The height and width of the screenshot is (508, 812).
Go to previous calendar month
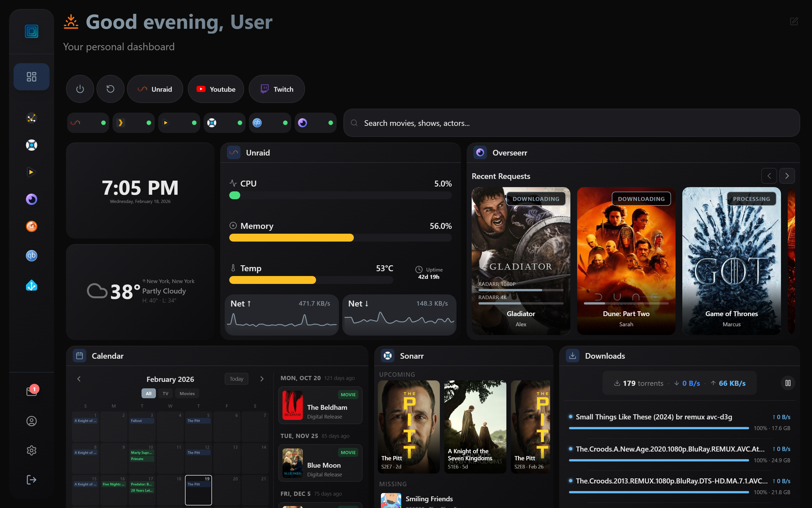79,379
